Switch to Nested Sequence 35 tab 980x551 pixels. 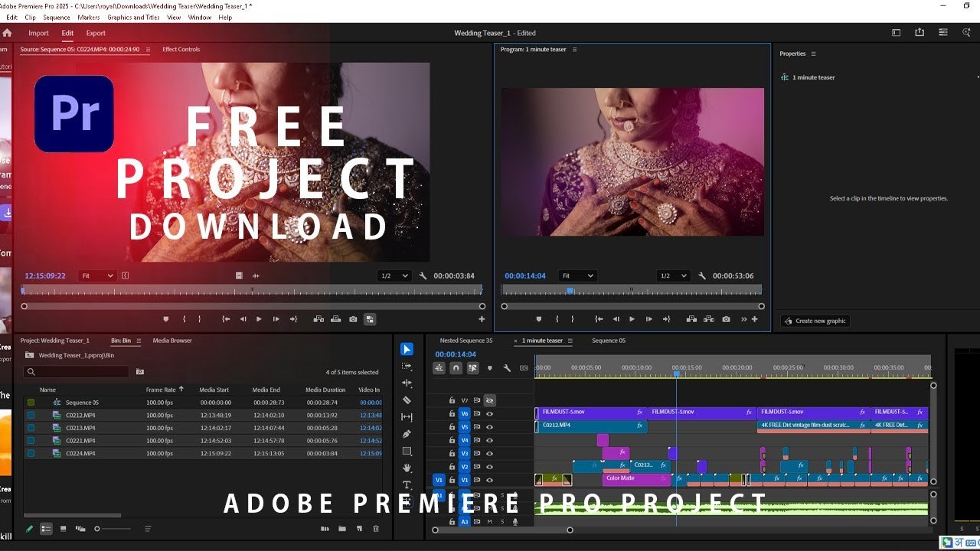click(x=466, y=341)
